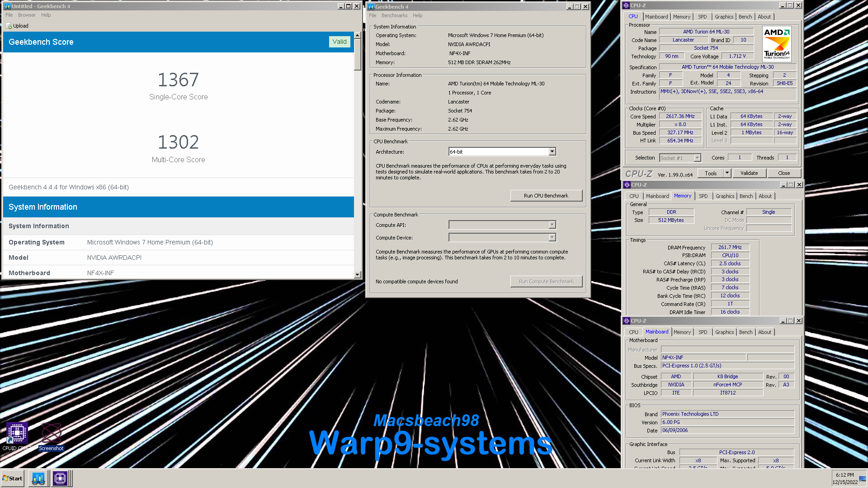Click the Southbridge nForce4 MCP field
Viewport: 868px width, 488px height.
pyautogui.click(x=728, y=385)
